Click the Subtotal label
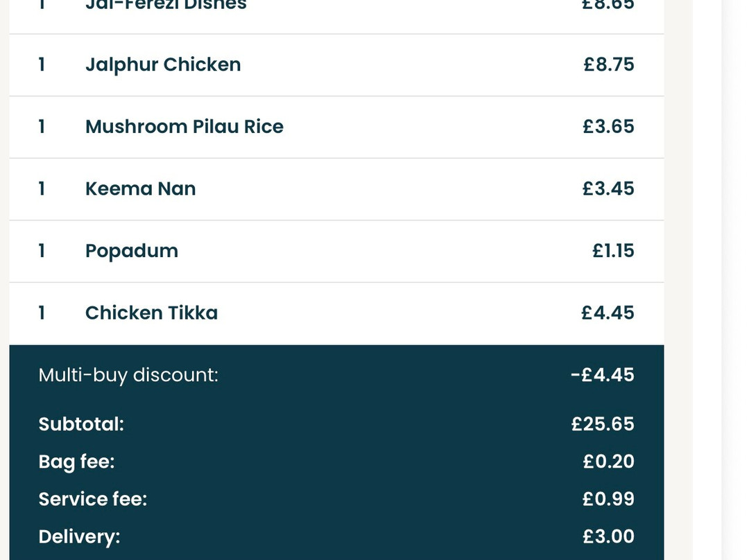 [81, 424]
